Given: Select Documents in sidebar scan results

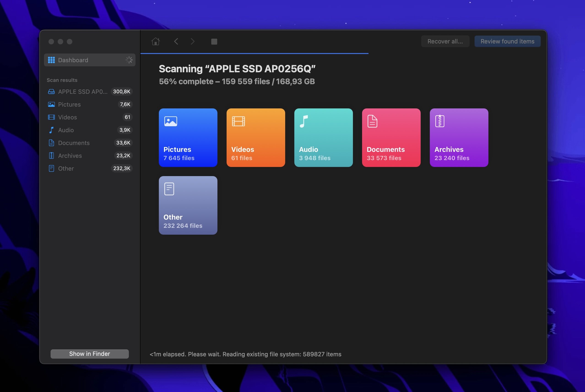Looking at the screenshot, I should tap(73, 143).
